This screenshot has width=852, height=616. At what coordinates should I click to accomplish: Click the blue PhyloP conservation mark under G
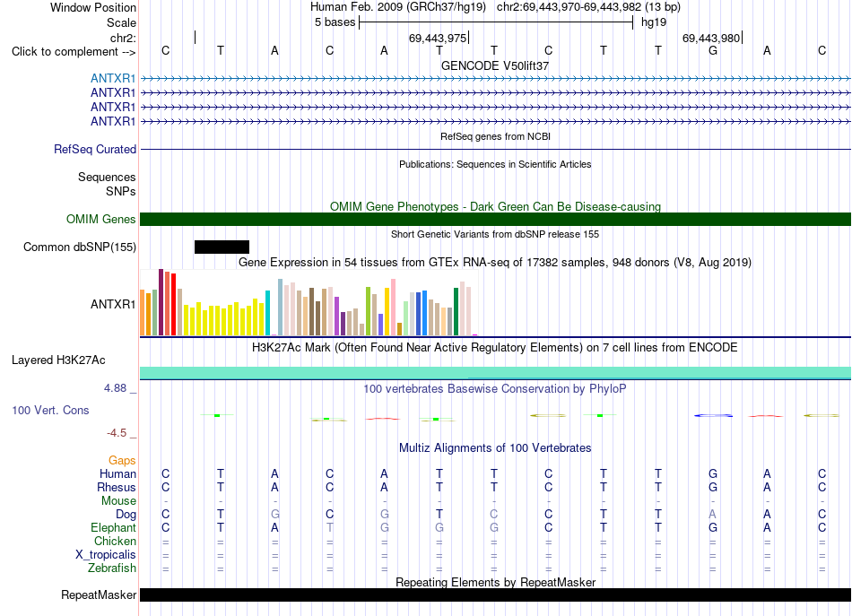[x=713, y=415]
